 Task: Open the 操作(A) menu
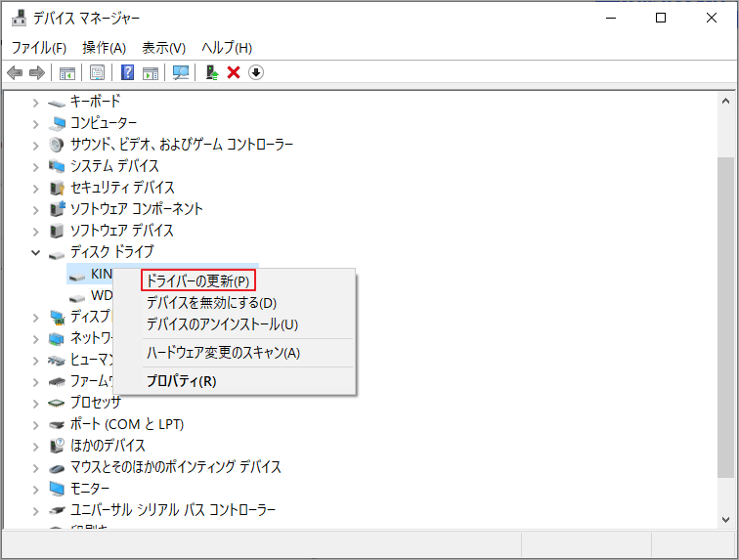105,48
